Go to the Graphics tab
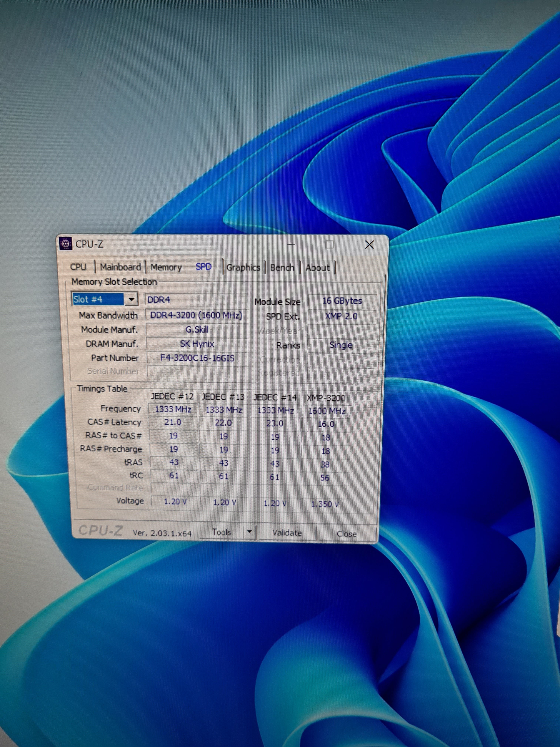The image size is (560, 747). [243, 268]
